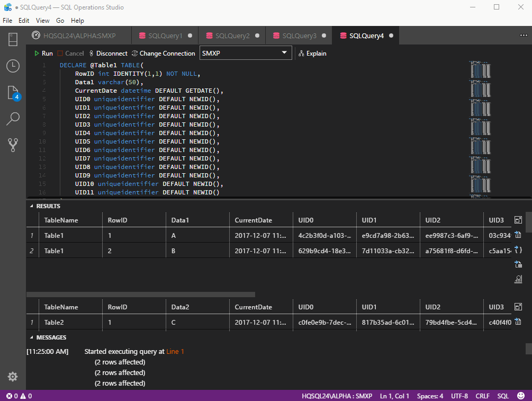
Task: Click the errors count in status bar
Action: click(12, 396)
